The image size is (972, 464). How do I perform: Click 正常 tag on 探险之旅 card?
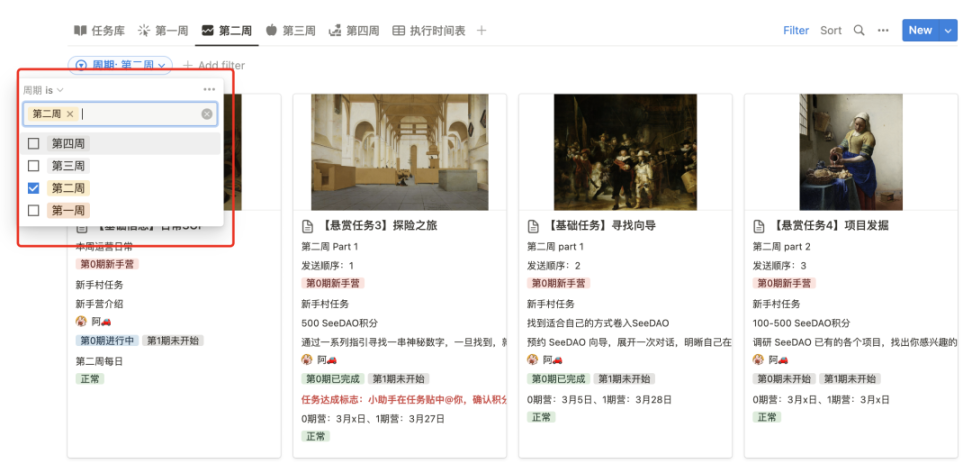tap(316, 437)
